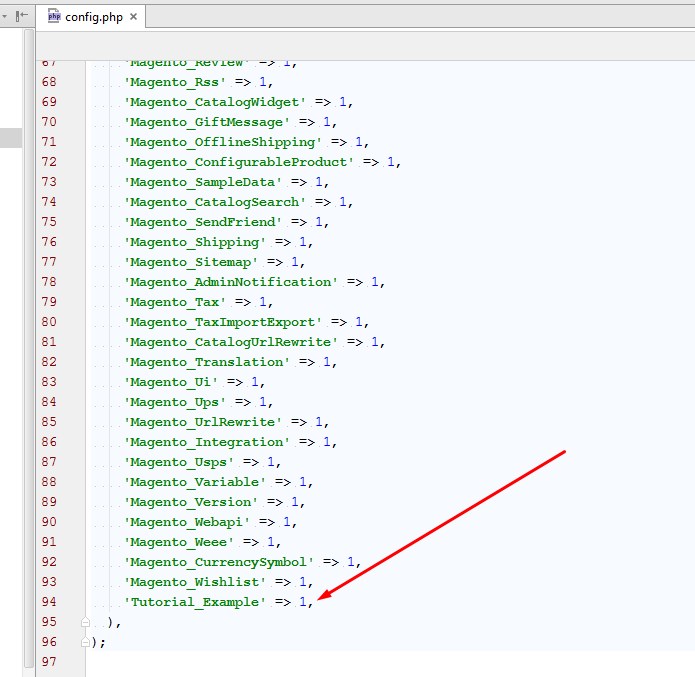Click line number 68 in the gutter

49,82
